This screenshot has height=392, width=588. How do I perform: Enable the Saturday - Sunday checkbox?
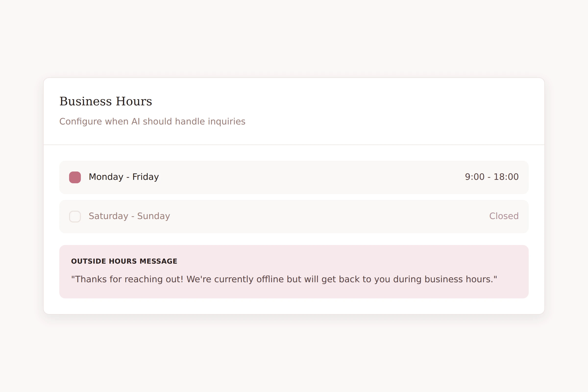[75, 217]
